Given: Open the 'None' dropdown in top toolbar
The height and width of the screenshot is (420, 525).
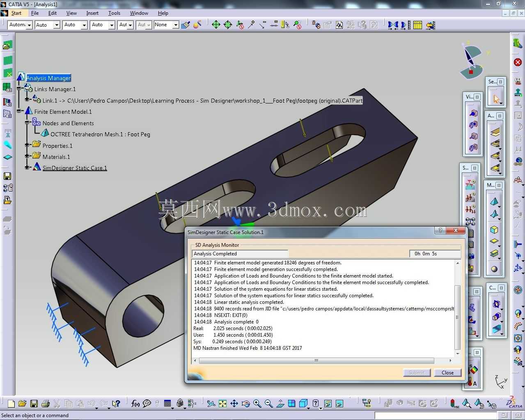Looking at the screenshot, I should pyautogui.click(x=176, y=25).
